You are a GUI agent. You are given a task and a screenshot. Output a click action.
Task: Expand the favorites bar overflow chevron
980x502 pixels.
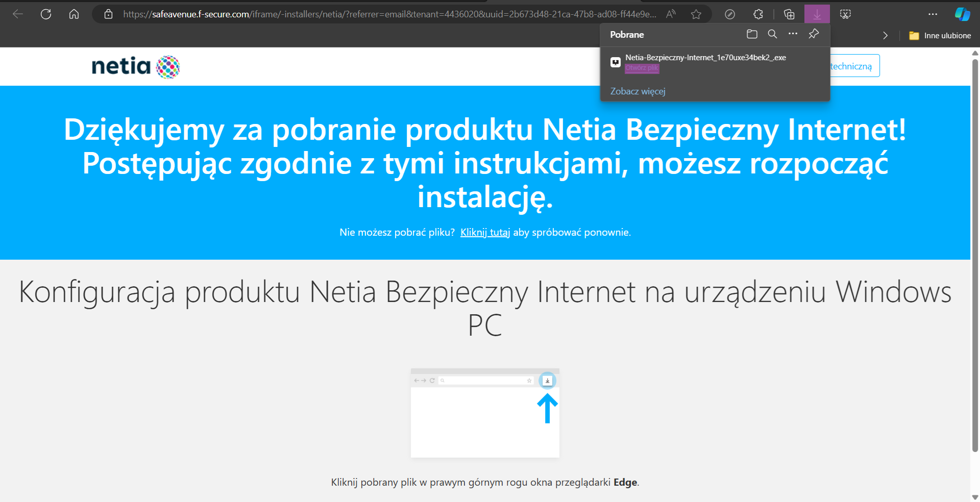tap(885, 36)
